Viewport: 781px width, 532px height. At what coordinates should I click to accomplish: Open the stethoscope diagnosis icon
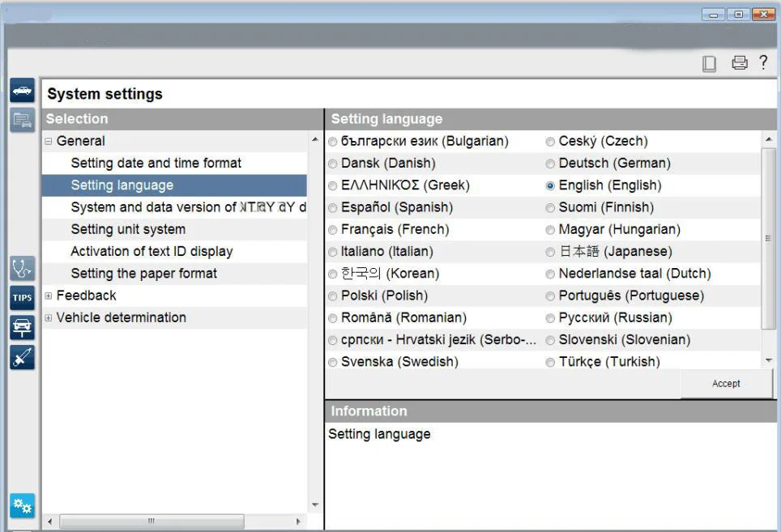tap(22, 268)
